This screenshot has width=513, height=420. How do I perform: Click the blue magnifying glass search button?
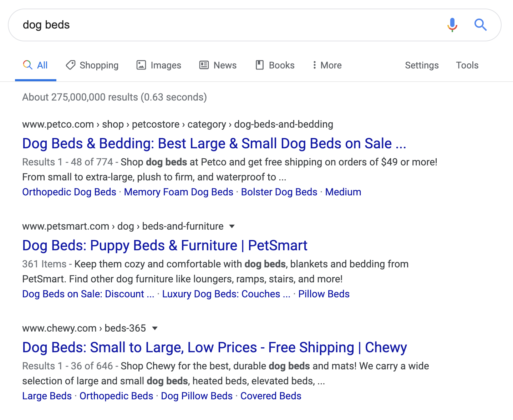coord(481,25)
